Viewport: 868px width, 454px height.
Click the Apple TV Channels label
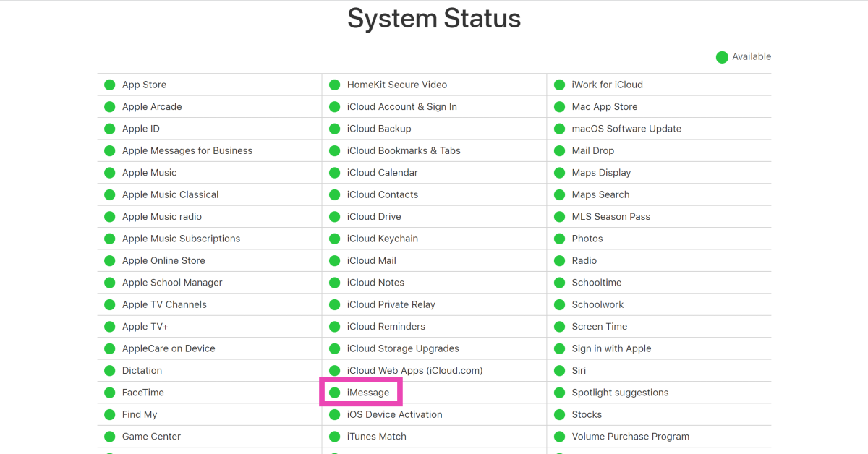[x=164, y=304]
